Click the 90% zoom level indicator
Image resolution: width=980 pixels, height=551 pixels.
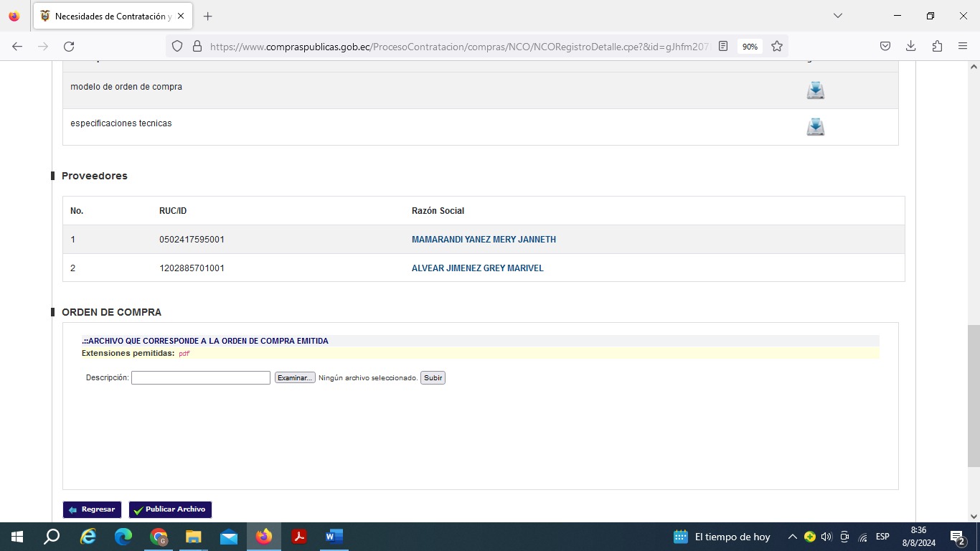(750, 46)
